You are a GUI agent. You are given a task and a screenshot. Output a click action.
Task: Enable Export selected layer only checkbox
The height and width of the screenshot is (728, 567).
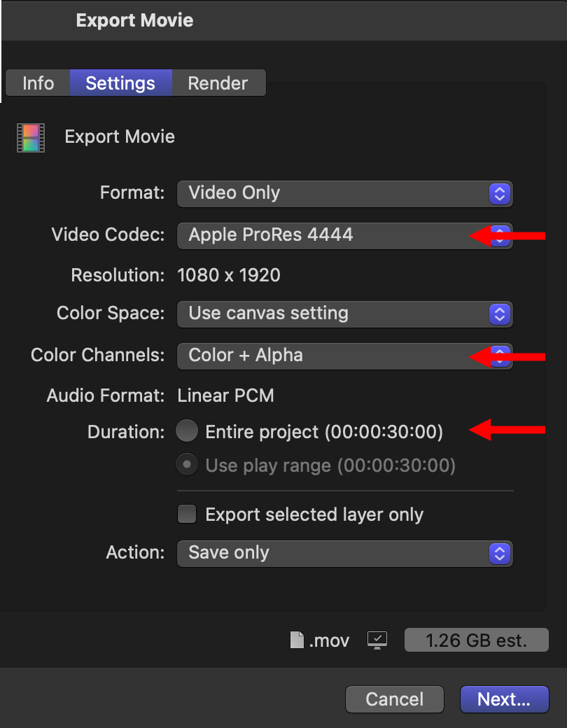click(187, 515)
